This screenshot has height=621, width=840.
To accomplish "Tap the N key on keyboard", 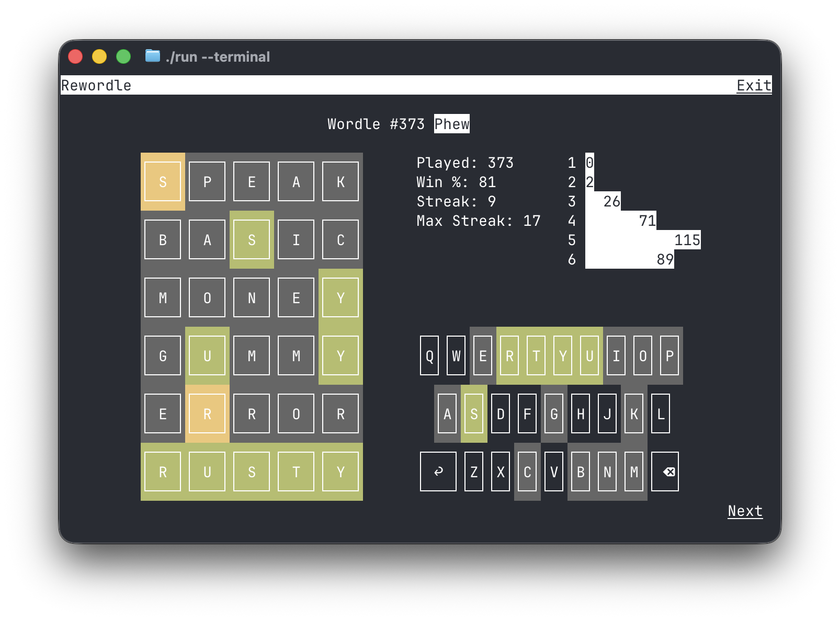I will pyautogui.click(x=607, y=471).
